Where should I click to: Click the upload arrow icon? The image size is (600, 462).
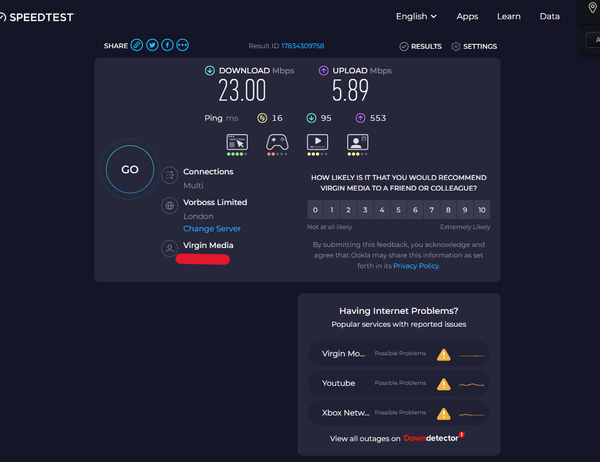point(324,70)
